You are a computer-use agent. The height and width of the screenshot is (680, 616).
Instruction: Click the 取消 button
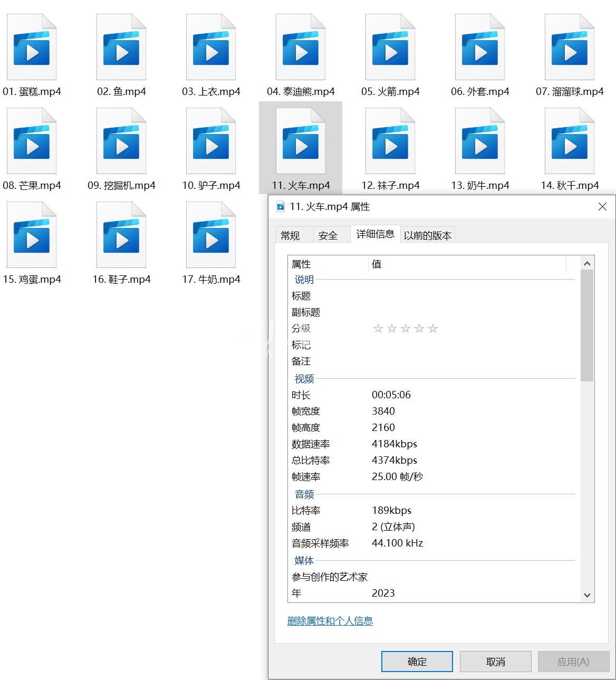(x=495, y=662)
